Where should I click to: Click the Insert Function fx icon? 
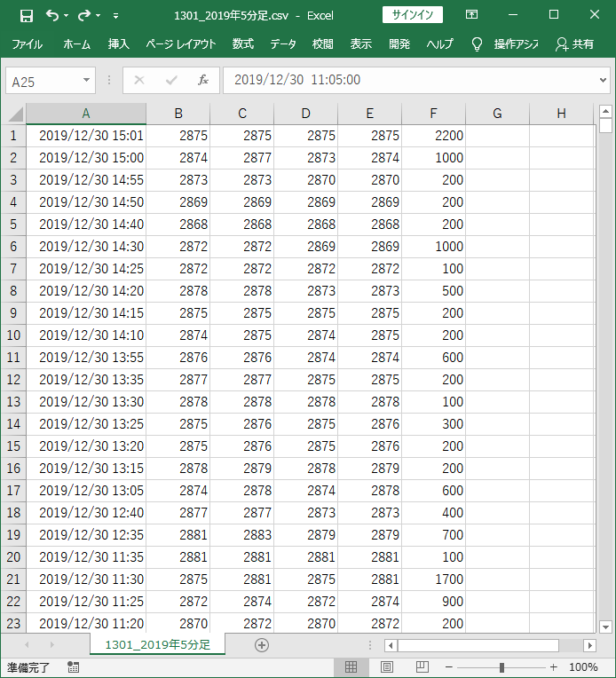coord(203,80)
